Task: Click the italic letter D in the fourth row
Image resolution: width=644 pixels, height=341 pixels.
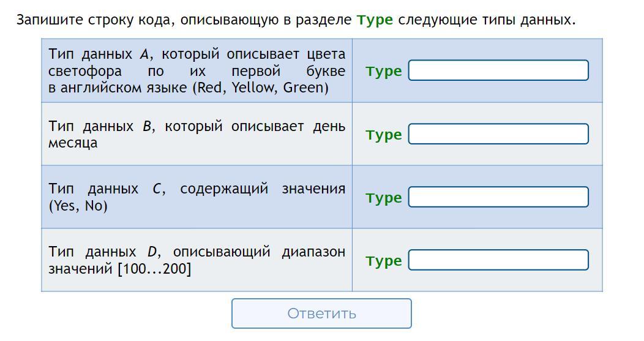Action: point(152,252)
